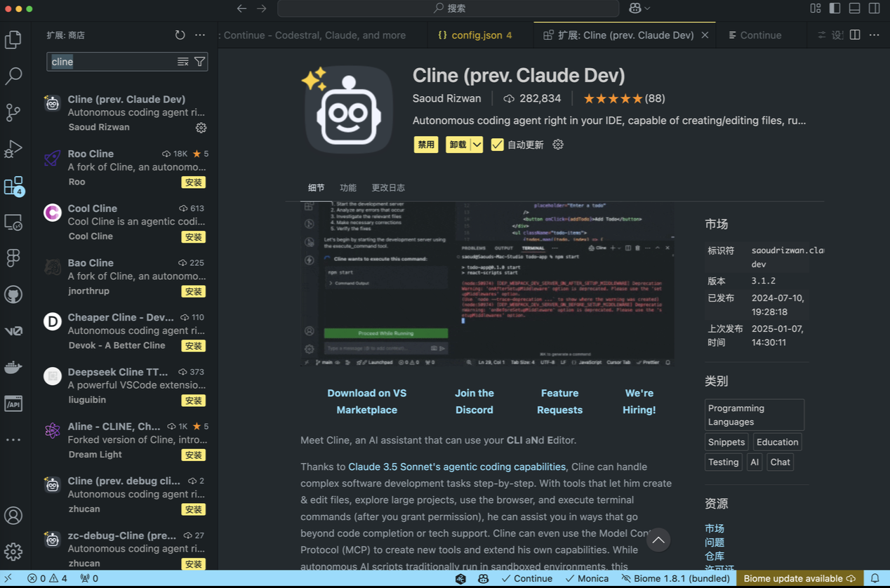Split the editor to the right

(x=855, y=35)
